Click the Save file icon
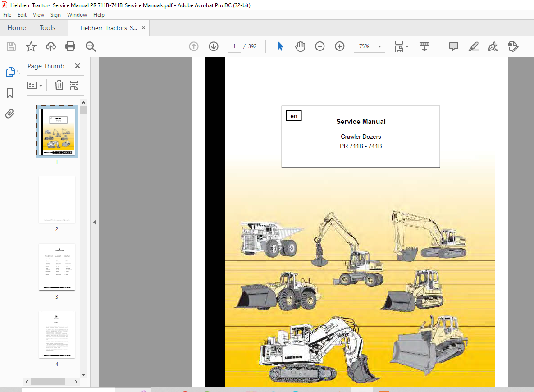 coord(11,46)
